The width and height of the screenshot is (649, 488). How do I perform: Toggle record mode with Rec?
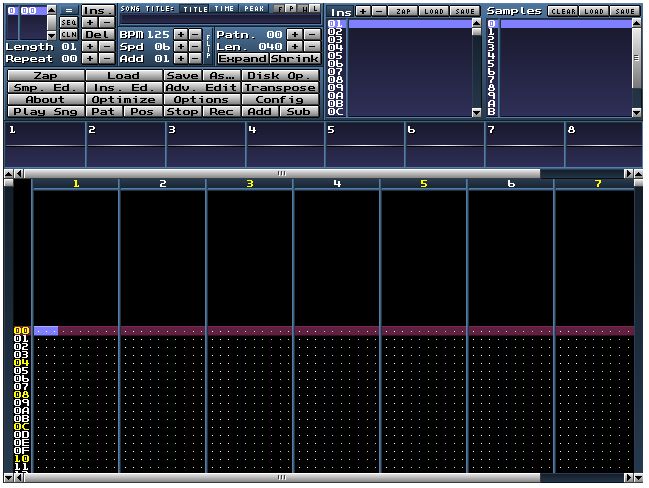coord(221,111)
